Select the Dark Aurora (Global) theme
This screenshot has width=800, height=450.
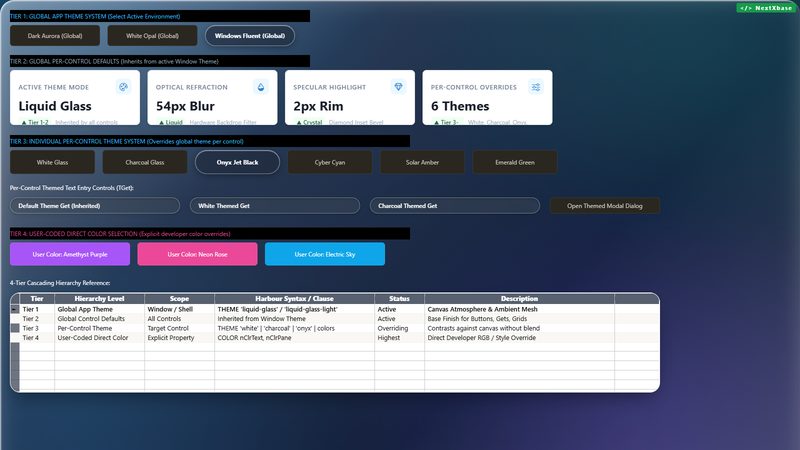pyautogui.click(x=55, y=36)
